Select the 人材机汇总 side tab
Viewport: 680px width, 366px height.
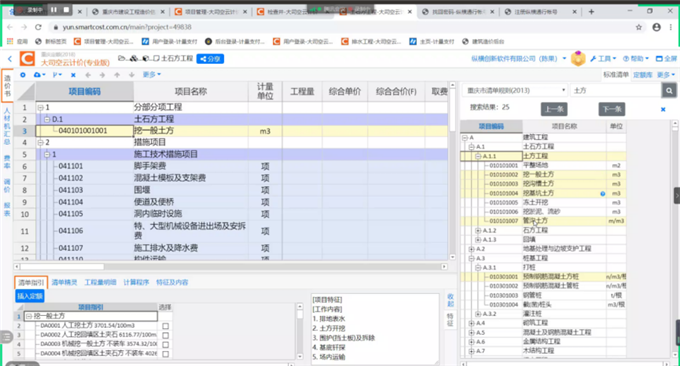(x=7, y=127)
